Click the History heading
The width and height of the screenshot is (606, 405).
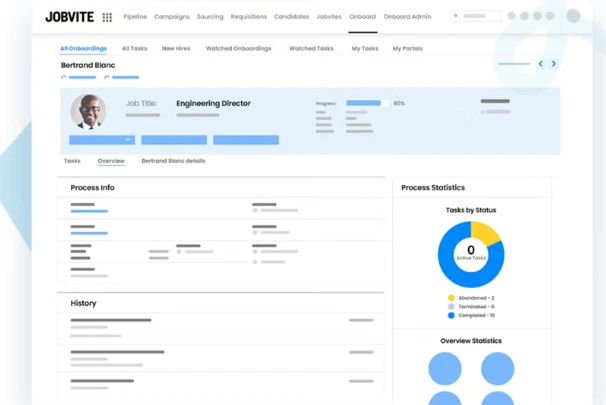(83, 303)
